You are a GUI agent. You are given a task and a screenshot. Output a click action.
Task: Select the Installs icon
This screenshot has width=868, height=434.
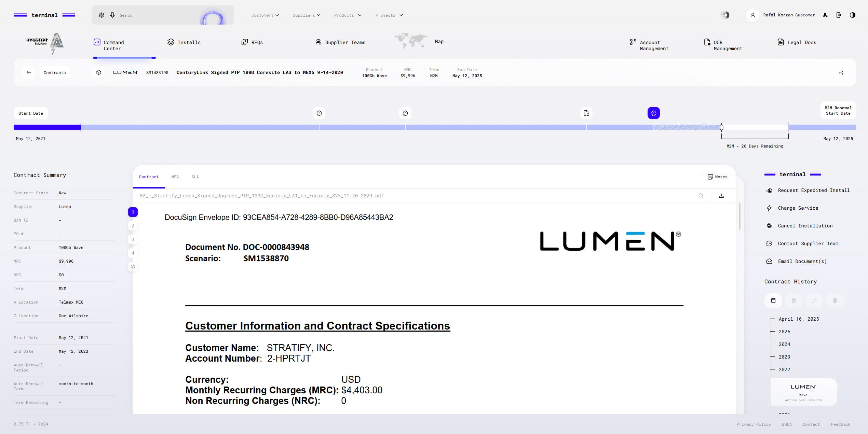(x=184, y=42)
